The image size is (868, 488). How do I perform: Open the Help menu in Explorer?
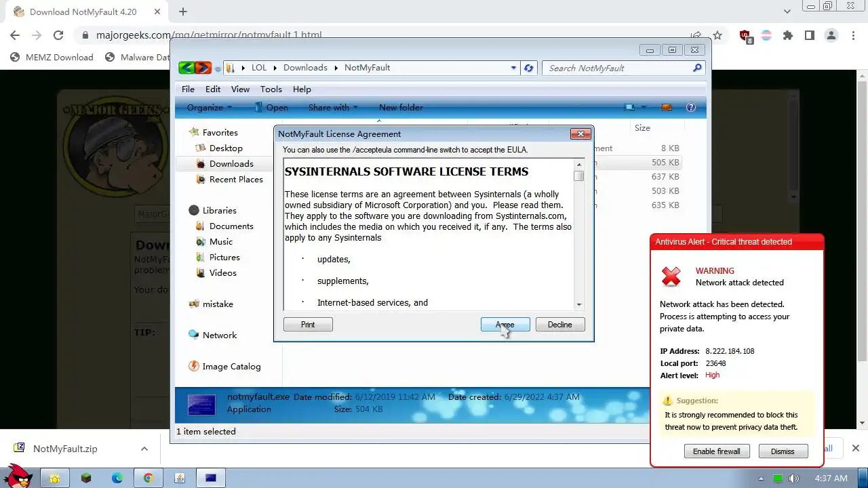(x=302, y=89)
